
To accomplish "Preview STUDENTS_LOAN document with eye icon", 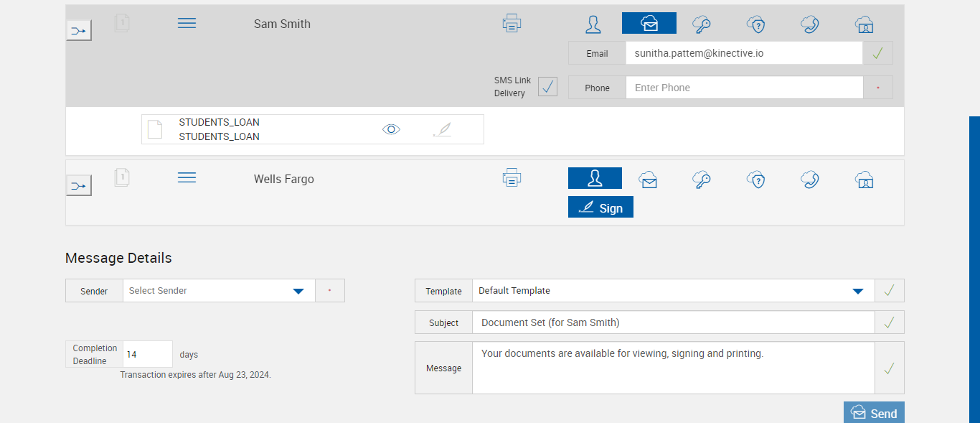I will point(391,129).
